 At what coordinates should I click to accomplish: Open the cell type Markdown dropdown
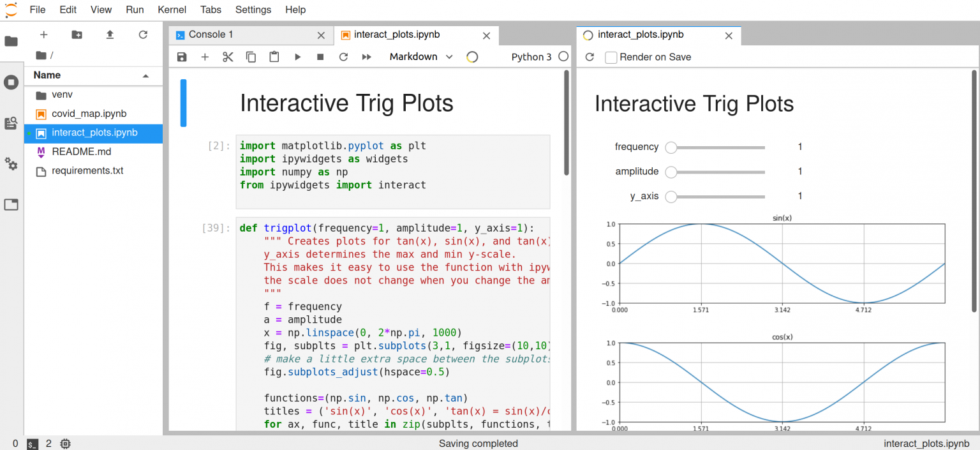coord(421,57)
